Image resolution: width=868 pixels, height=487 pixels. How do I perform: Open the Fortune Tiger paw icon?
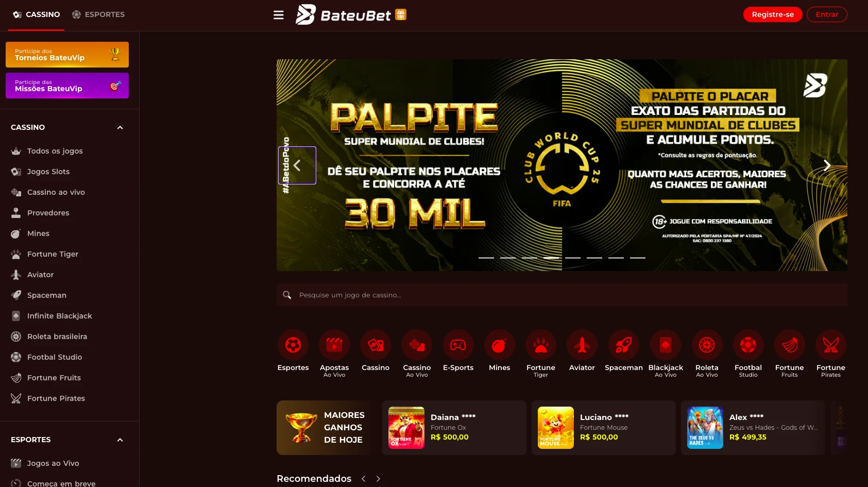pyautogui.click(x=541, y=345)
